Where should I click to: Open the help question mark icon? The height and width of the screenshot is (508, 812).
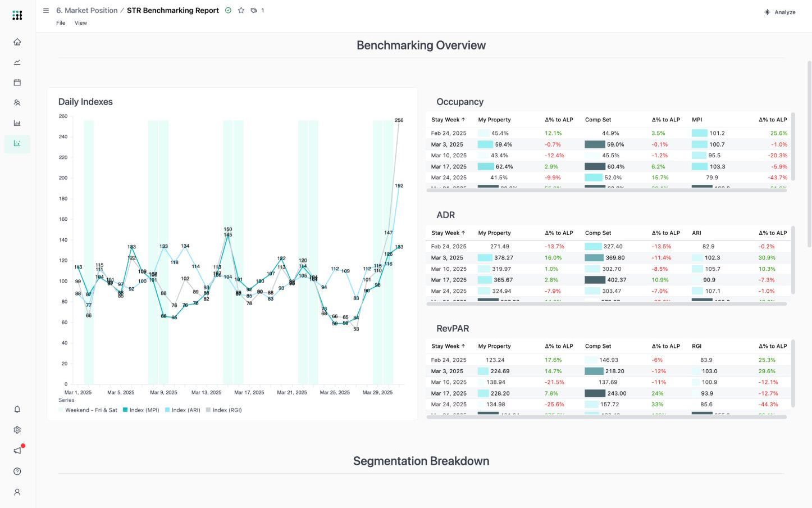pyautogui.click(x=17, y=471)
